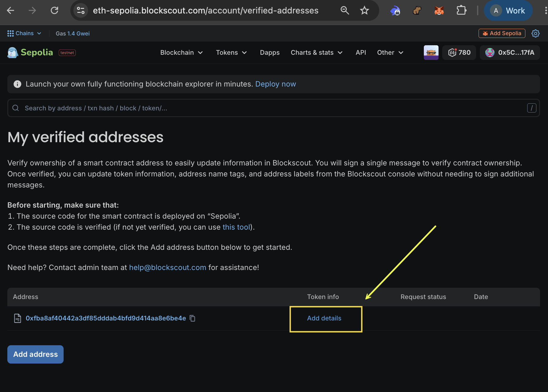Open the Extensions puzzle piece menu
The image size is (548, 392).
461,11
